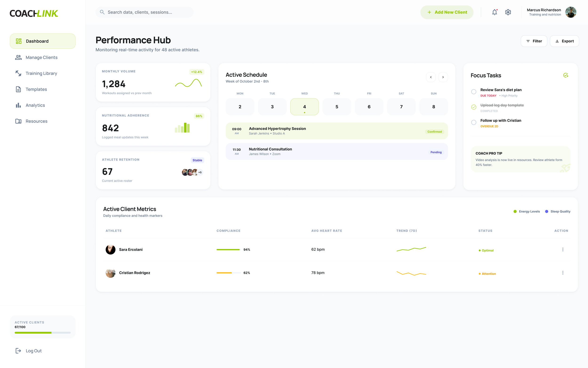
Task: Click the Add New Client button
Action: pyautogui.click(x=447, y=12)
